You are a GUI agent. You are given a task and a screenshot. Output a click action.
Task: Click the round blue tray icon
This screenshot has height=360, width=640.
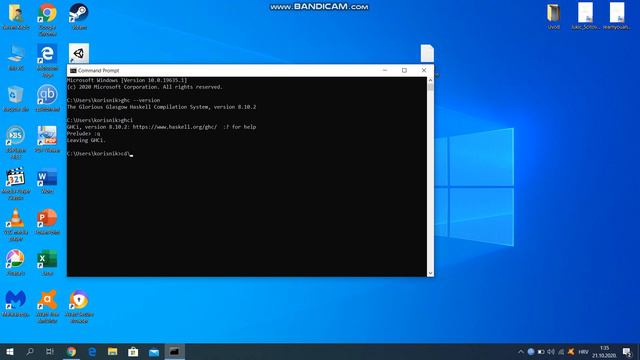pyautogui.click(x=531, y=351)
